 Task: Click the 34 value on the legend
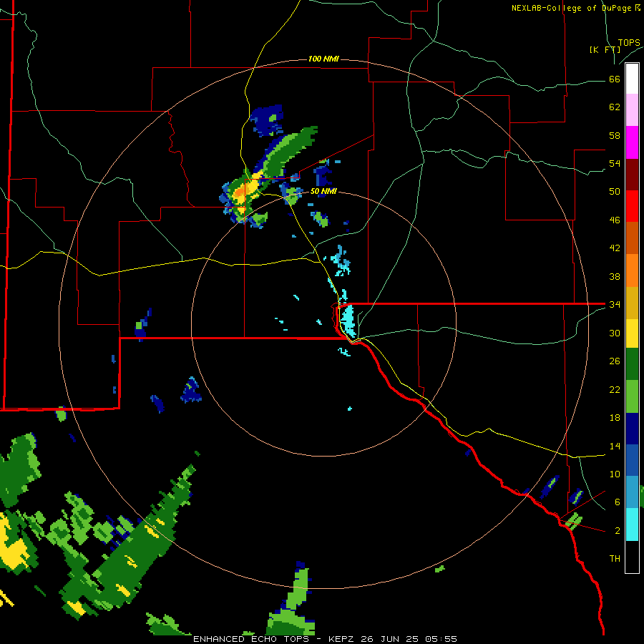click(615, 304)
